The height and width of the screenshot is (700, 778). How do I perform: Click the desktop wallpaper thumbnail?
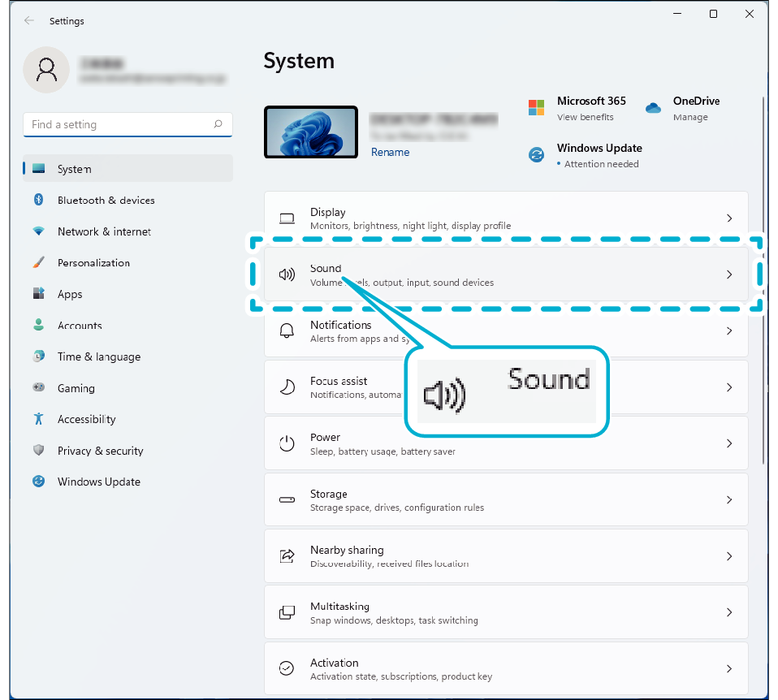point(311,132)
